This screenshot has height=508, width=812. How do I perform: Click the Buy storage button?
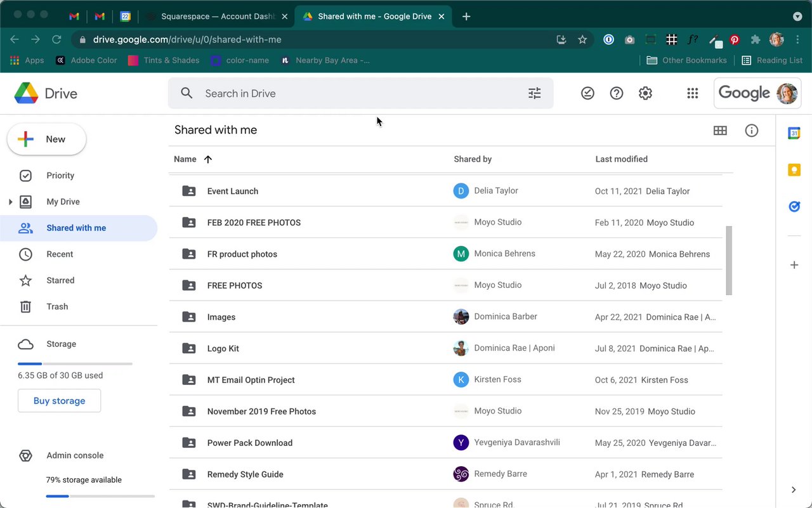[59, 401]
